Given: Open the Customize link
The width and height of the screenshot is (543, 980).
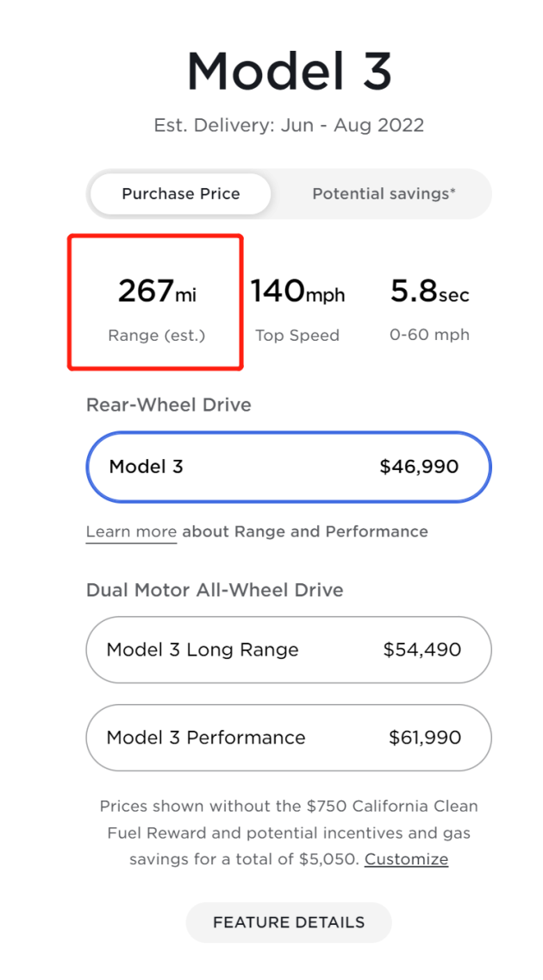Looking at the screenshot, I should 406,858.
